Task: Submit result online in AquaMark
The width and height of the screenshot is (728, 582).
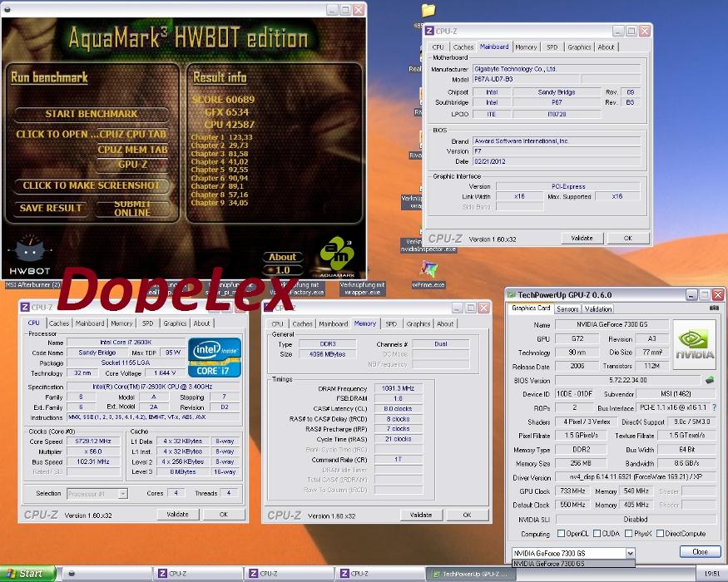Action: tap(132, 209)
